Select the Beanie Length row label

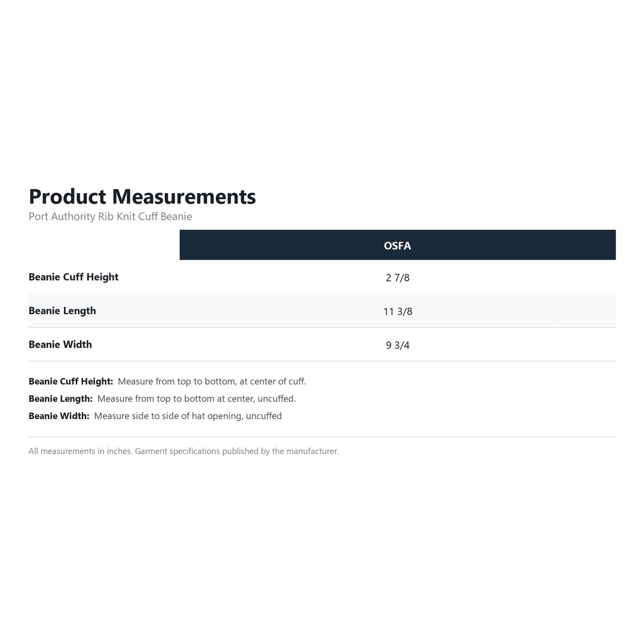62,311
